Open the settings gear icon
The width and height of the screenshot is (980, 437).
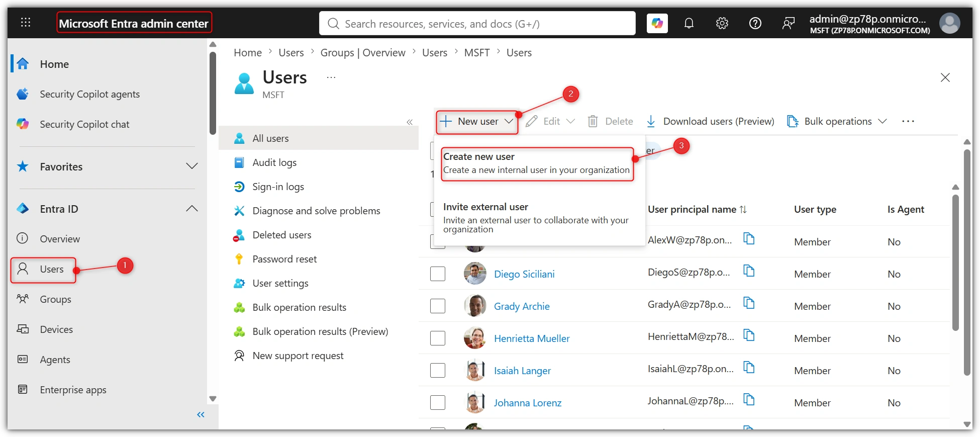point(722,23)
